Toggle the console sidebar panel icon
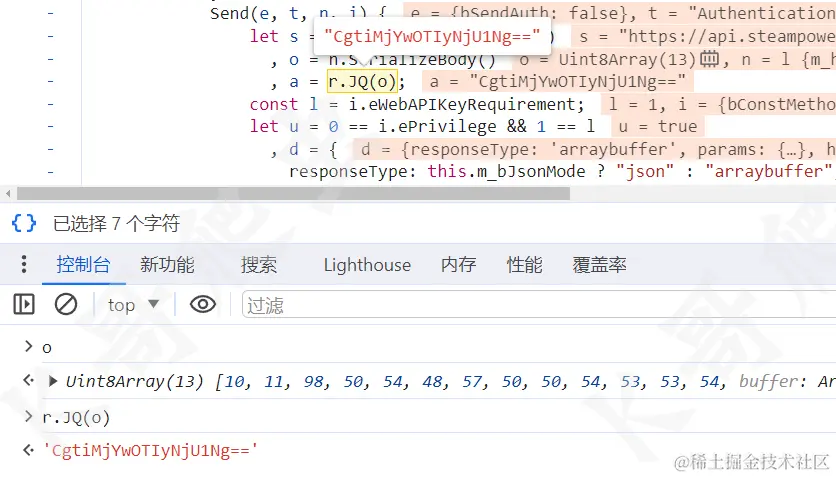The width and height of the screenshot is (836, 478). coord(24,305)
